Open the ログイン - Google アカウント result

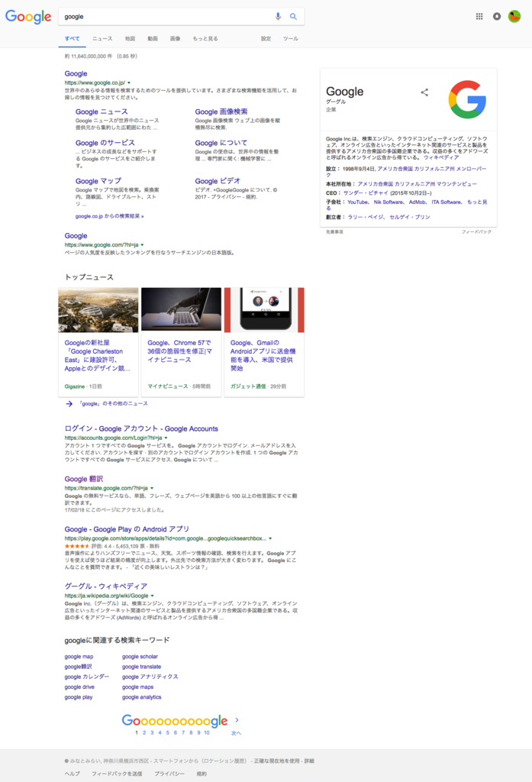pyautogui.click(x=141, y=429)
